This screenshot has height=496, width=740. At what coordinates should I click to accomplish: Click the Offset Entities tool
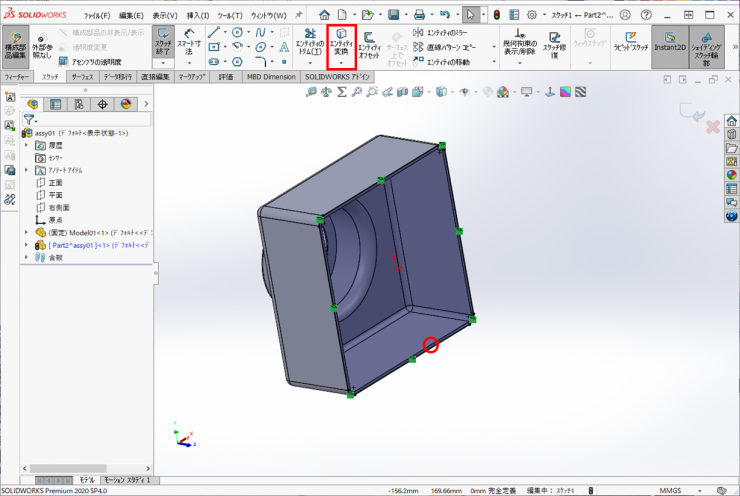click(x=368, y=46)
